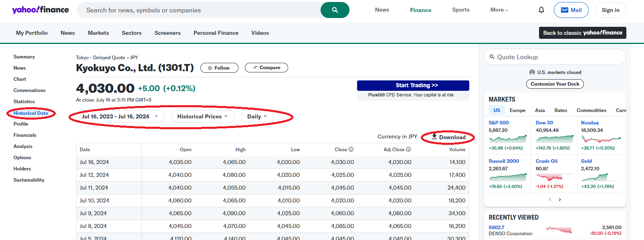This screenshot has width=644, height=240.
Task: Click the Yahoo Finance logo
Action: (40, 10)
